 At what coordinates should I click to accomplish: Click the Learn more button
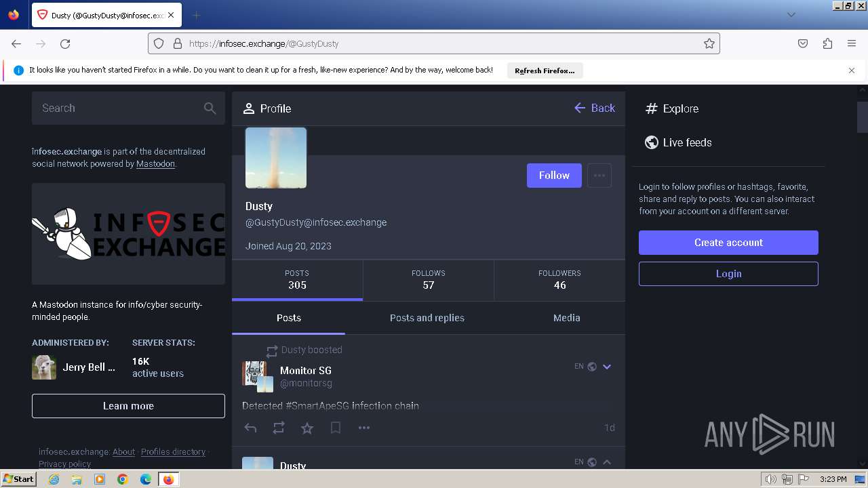pos(128,406)
